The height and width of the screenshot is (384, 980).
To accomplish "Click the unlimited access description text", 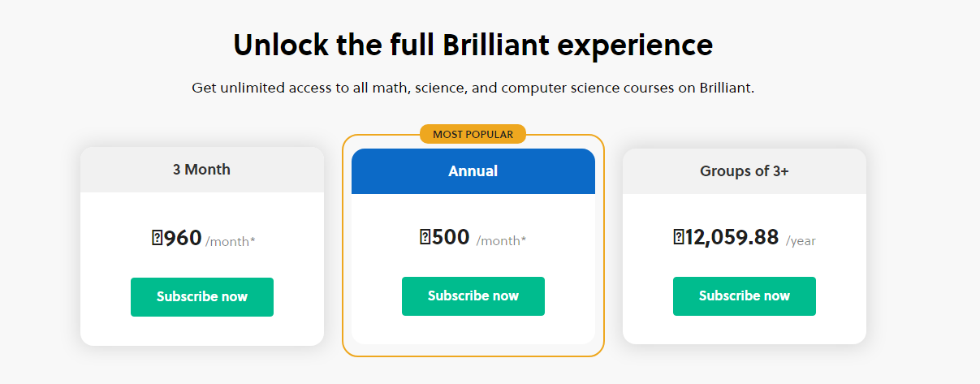I will pos(473,88).
